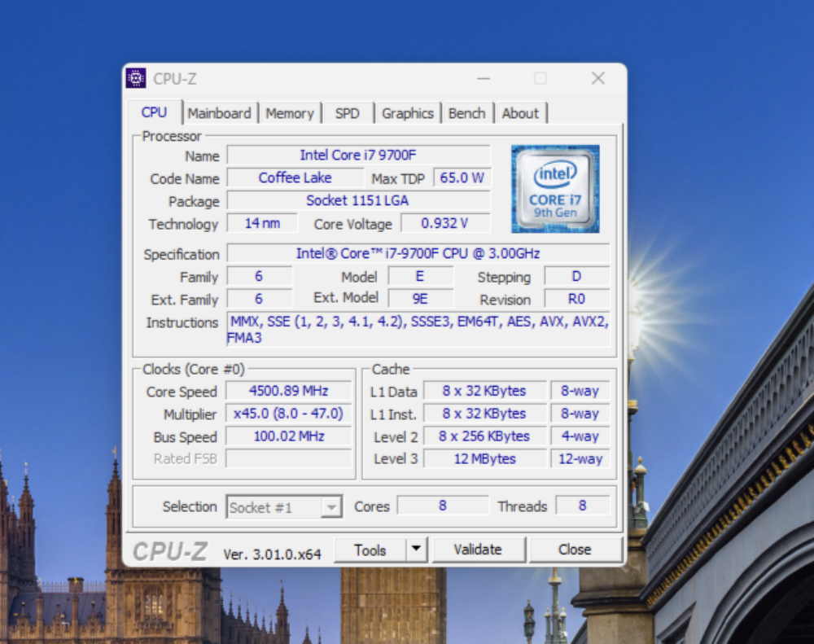This screenshot has width=814, height=644.
Task: Go to the Graphics tab
Action: (408, 113)
